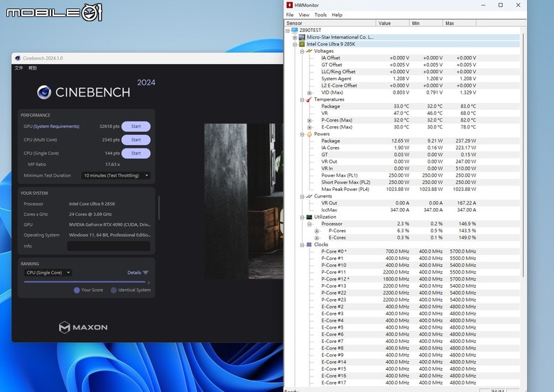Select the Power Max (PL1) row
The width and height of the screenshot is (554, 392).
tap(402, 175)
